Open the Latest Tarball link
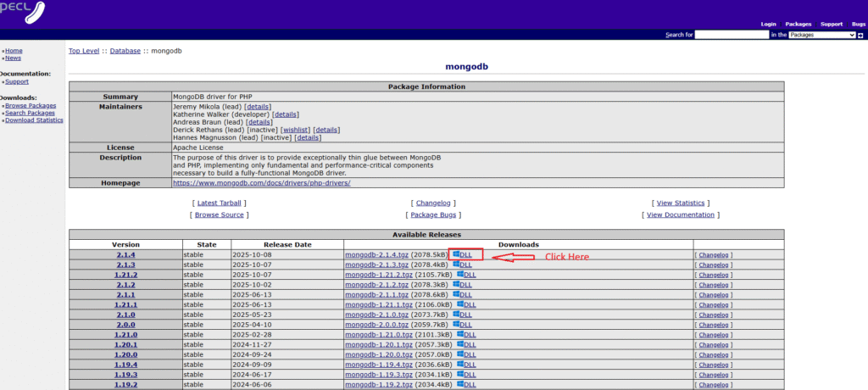 coord(220,203)
